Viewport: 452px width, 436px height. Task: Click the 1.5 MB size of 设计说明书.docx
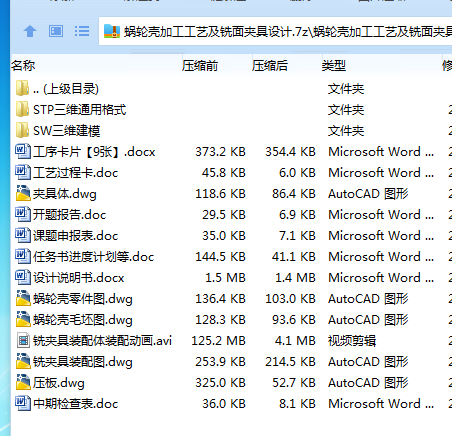225,278
